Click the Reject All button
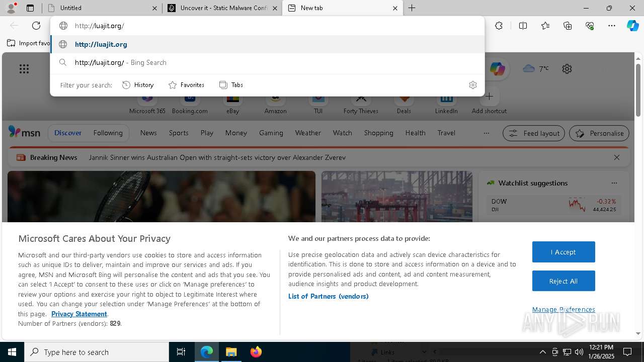This screenshot has height=362, width=644. (x=563, y=281)
